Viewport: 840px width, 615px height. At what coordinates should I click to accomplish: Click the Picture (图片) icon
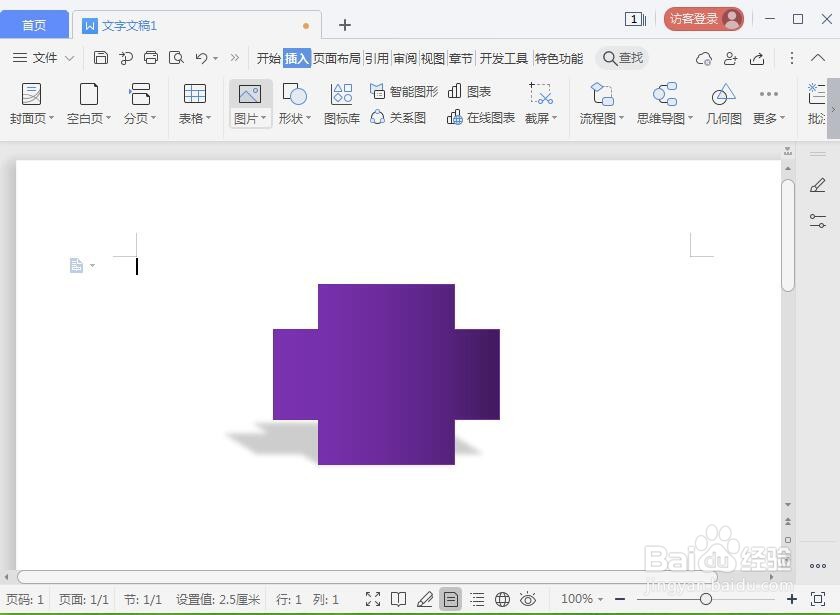(250, 95)
